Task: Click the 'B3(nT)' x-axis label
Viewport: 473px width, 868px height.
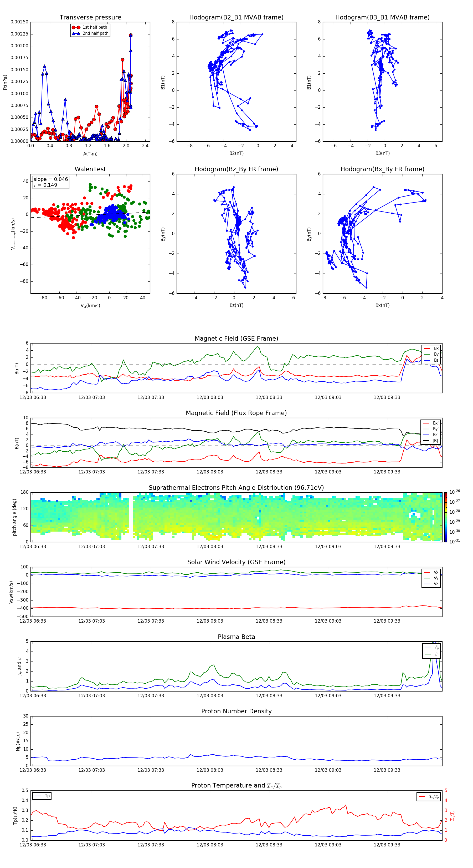Action: point(382,153)
